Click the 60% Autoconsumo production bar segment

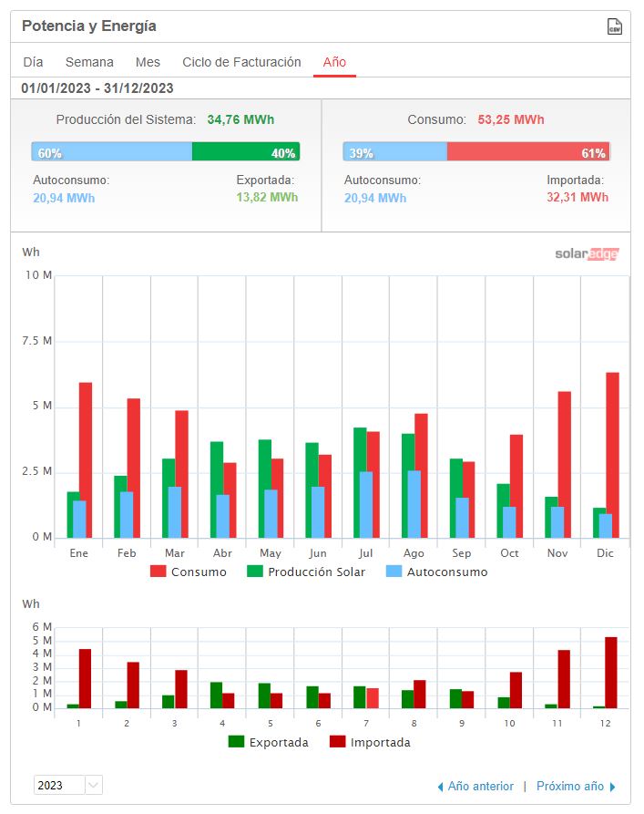tap(111, 151)
